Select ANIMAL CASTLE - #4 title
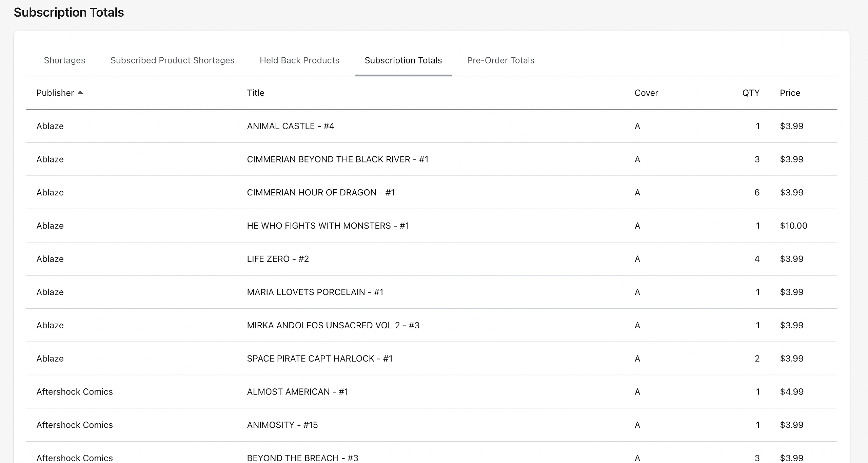Screen dimensions: 868x463 [291, 126]
